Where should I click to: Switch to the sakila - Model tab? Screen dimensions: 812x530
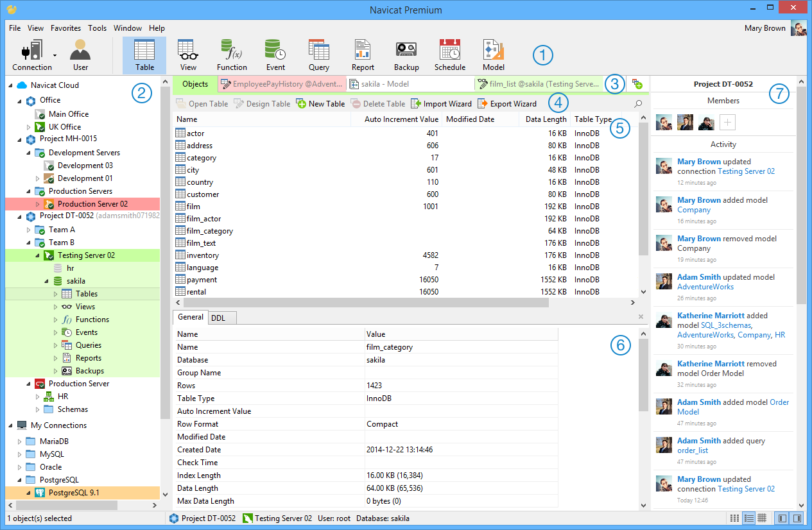tap(410, 83)
